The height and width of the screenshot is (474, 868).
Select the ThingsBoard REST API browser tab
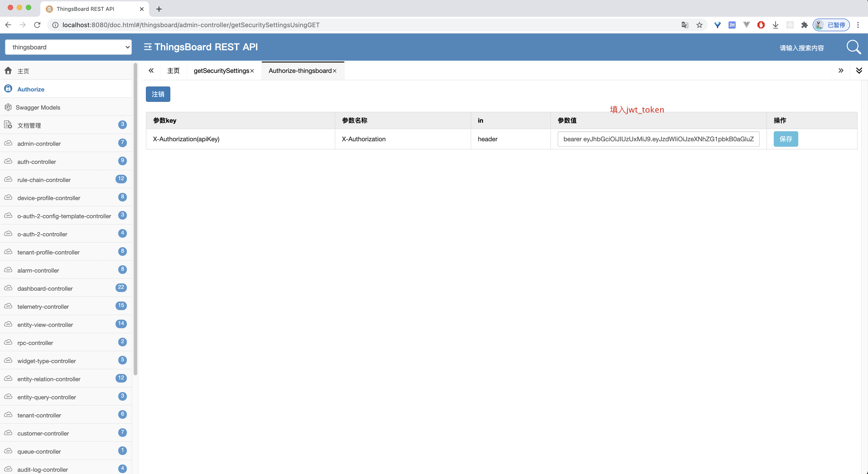tap(94, 9)
